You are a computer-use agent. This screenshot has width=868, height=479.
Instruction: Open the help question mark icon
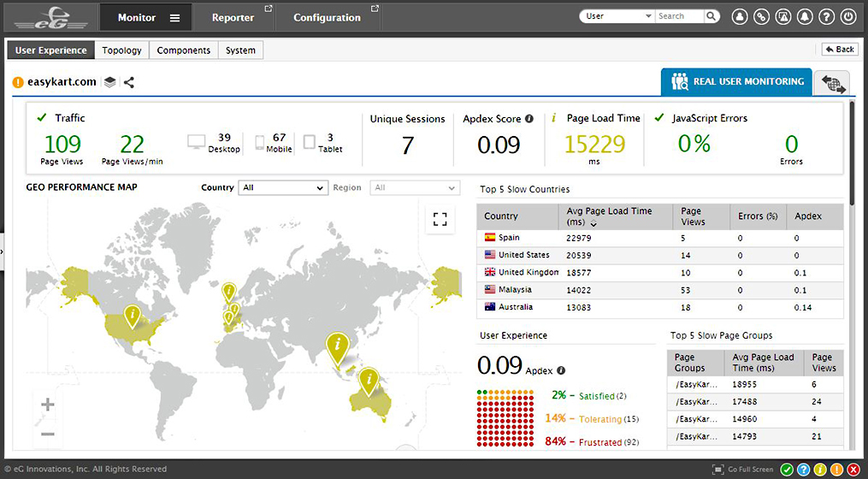point(826,16)
